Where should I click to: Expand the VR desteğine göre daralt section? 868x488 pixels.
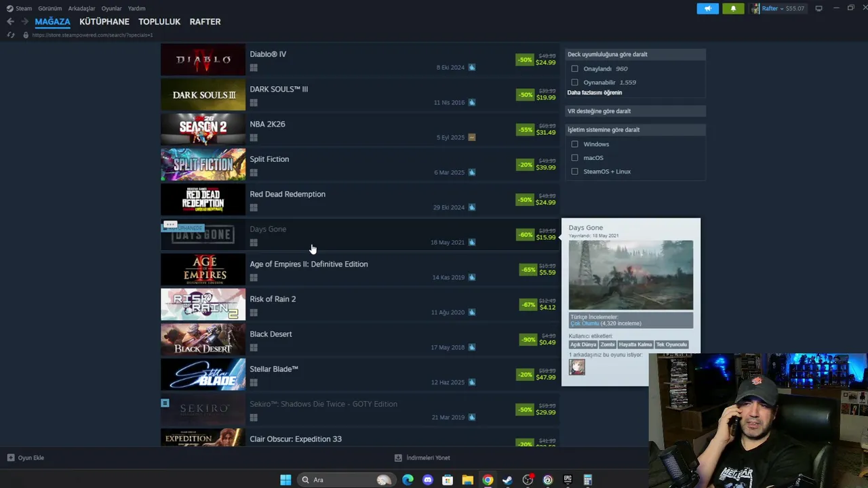tap(635, 111)
